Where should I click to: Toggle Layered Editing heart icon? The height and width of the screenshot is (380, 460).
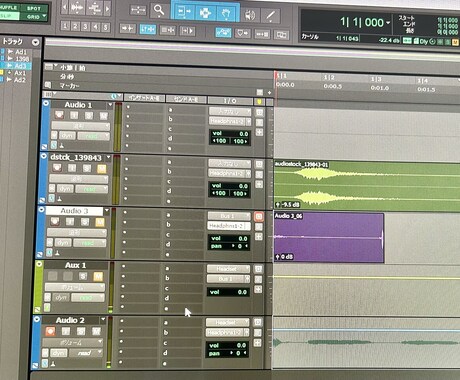[243, 33]
